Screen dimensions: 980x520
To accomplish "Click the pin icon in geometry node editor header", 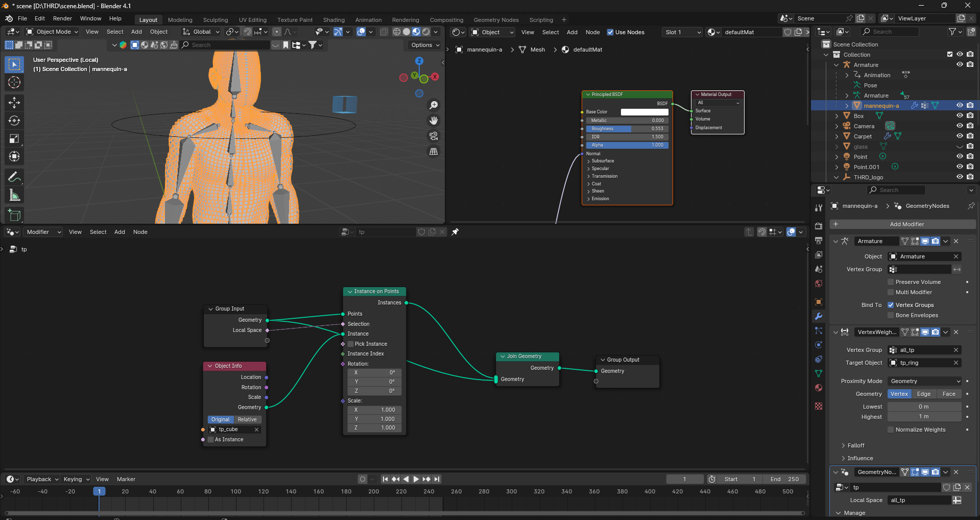I will click(x=455, y=232).
